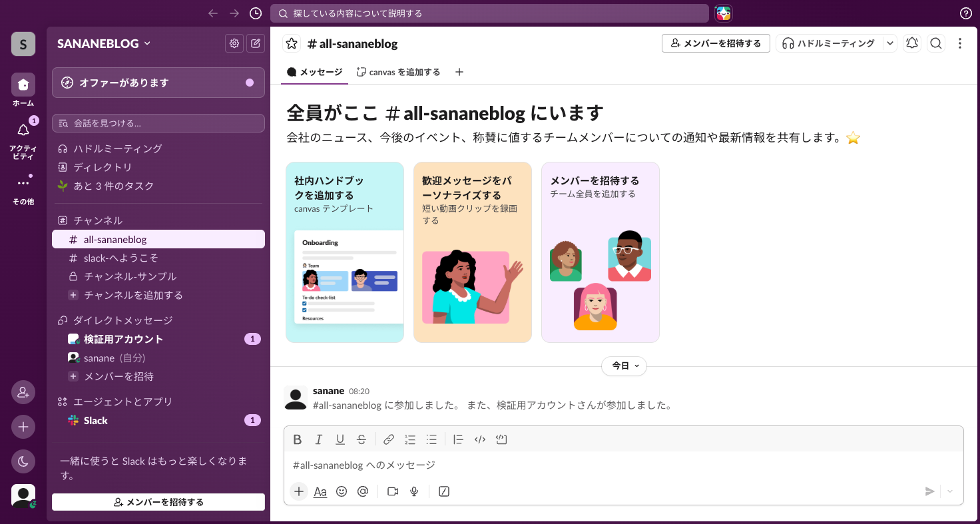The height and width of the screenshot is (524, 980).
Task: Add a new tab with plus
Action: pyautogui.click(x=459, y=72)
